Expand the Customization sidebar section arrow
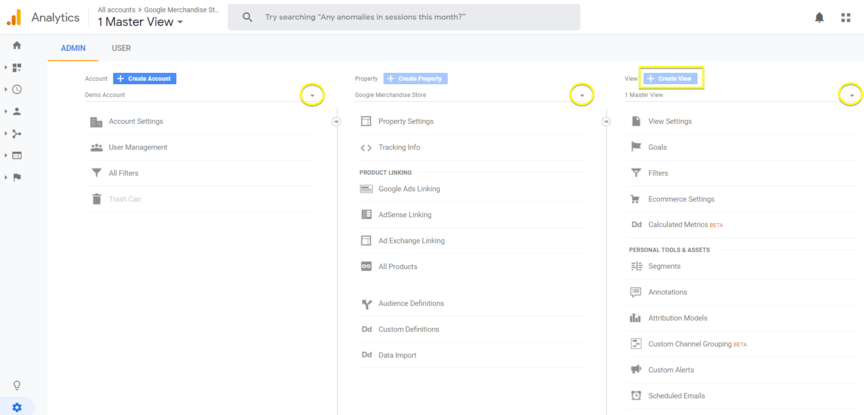This screenshot has height=415, width=864. tap(6, 67)
